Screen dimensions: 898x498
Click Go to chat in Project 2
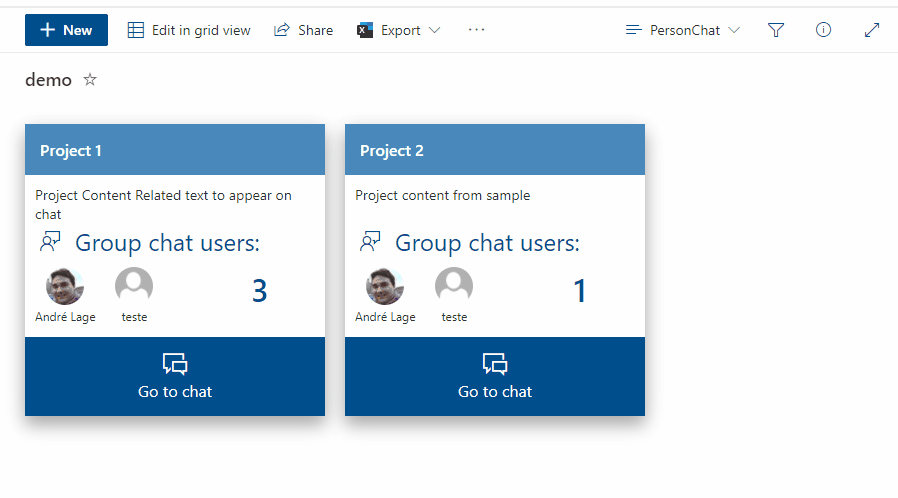pyautogui.click(x=495, y=377)
